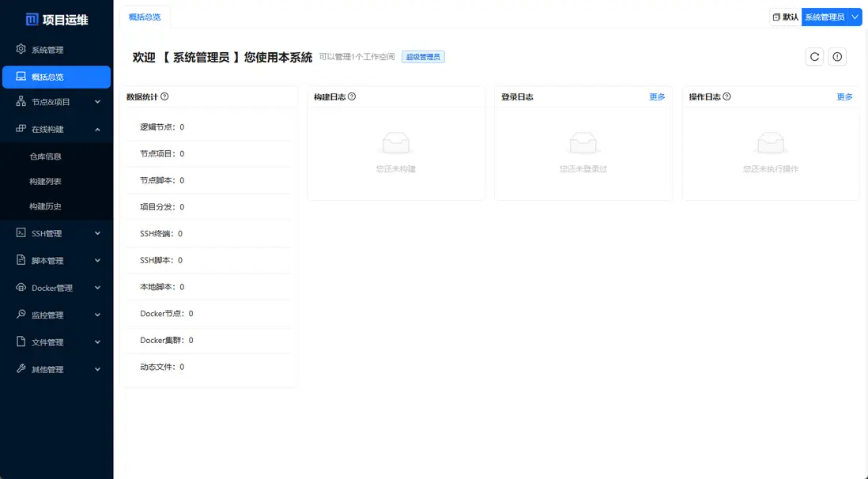Viewport: 868px width, 479px height.
Task: Click the 动态文件: 0 row
Action: tap(209, 367)
